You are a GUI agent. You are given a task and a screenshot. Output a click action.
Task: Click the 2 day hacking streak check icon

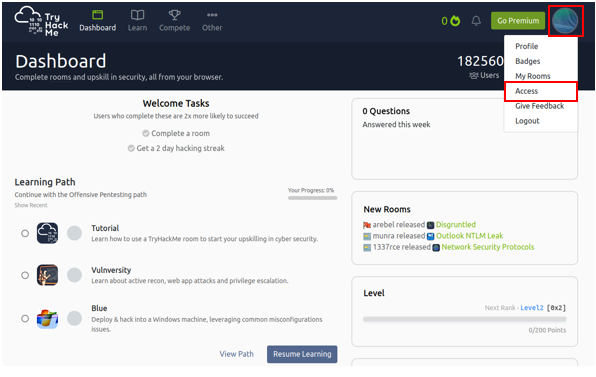click(131, 148)
